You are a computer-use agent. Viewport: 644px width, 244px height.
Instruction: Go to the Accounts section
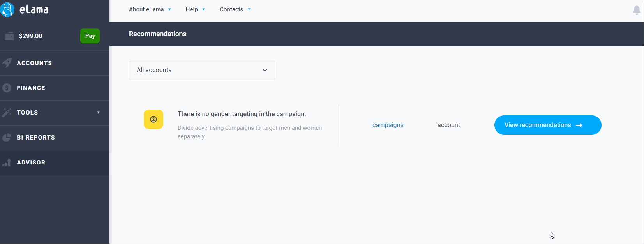point(55,63)
